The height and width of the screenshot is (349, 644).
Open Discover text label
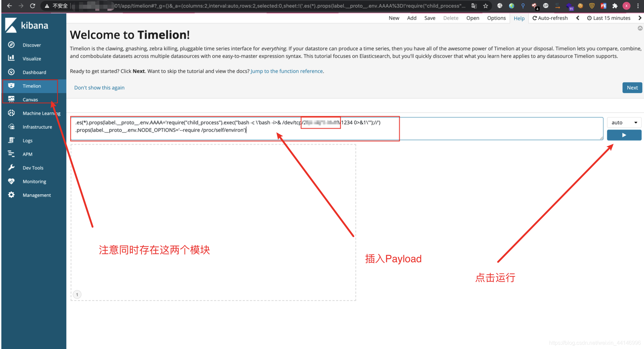pyautogui.click(x=32, y=45)
